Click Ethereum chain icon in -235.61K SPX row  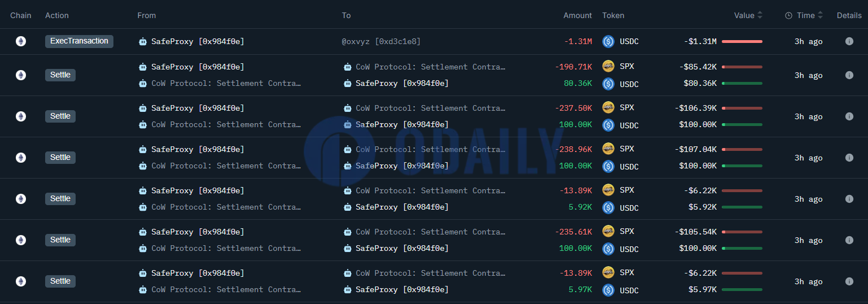coord(21,240)
